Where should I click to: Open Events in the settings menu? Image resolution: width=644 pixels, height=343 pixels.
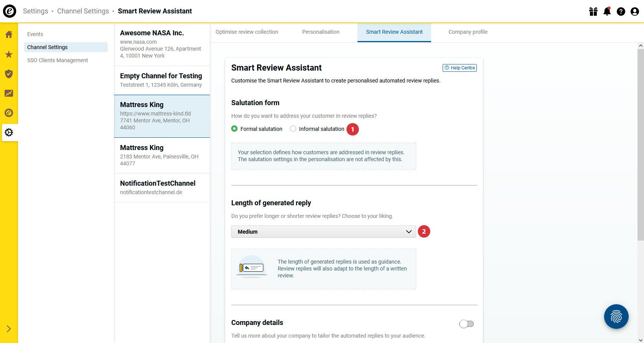35,34
